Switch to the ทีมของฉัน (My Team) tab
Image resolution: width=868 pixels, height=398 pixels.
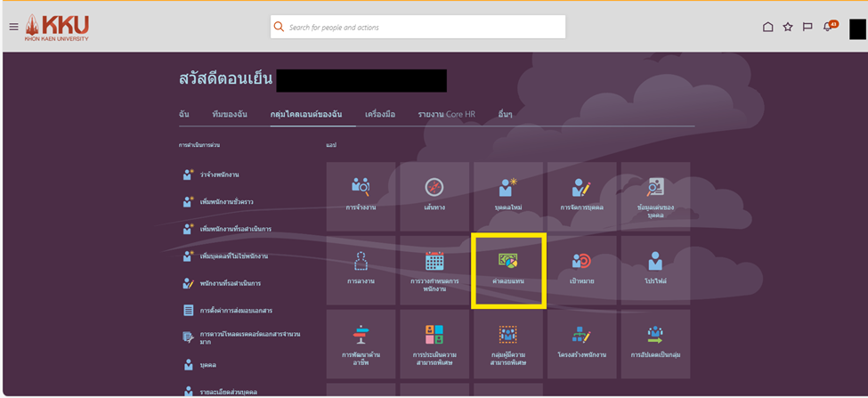coord(230,115)
